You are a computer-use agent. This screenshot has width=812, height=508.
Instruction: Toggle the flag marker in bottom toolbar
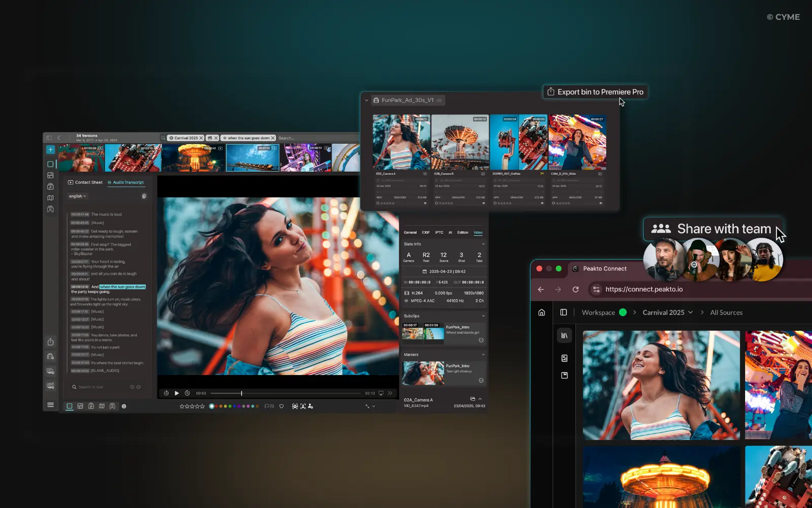[x=267, y=406]
